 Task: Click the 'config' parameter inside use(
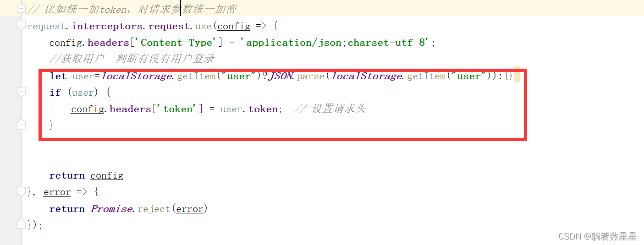[234, 26]
